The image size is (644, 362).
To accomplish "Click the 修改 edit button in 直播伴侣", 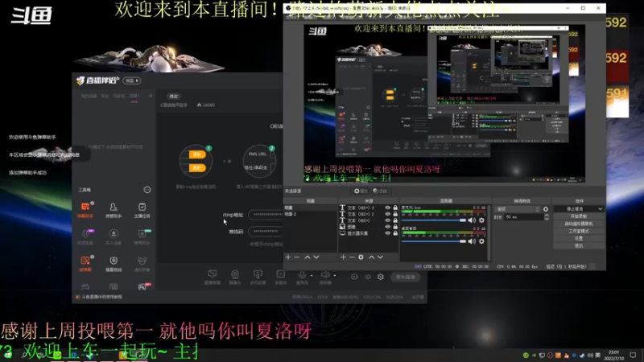I will 174,96.
